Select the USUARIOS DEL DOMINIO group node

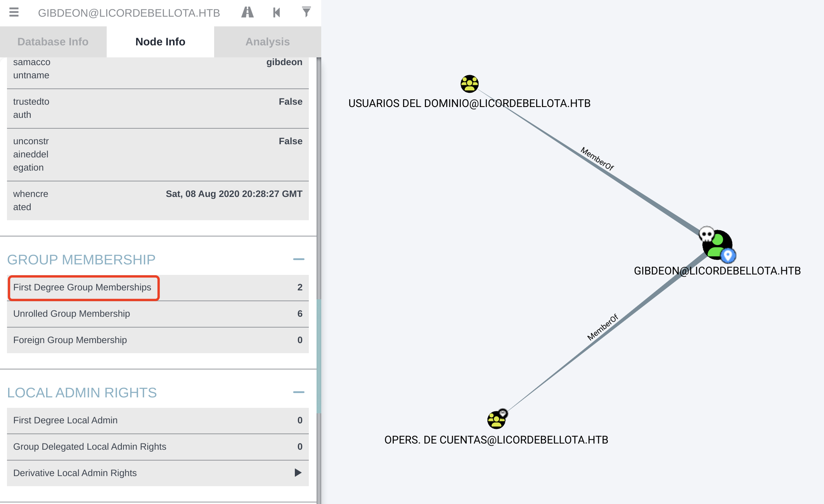pyautogui.click(x=469, y=84)
